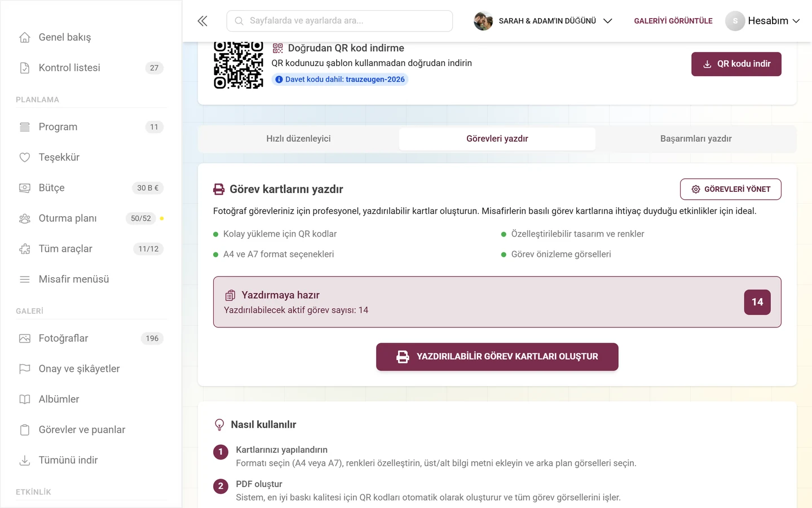
Task: Switch to the Hızlı düzenleyici tab
Action: (x=299, y=139)
